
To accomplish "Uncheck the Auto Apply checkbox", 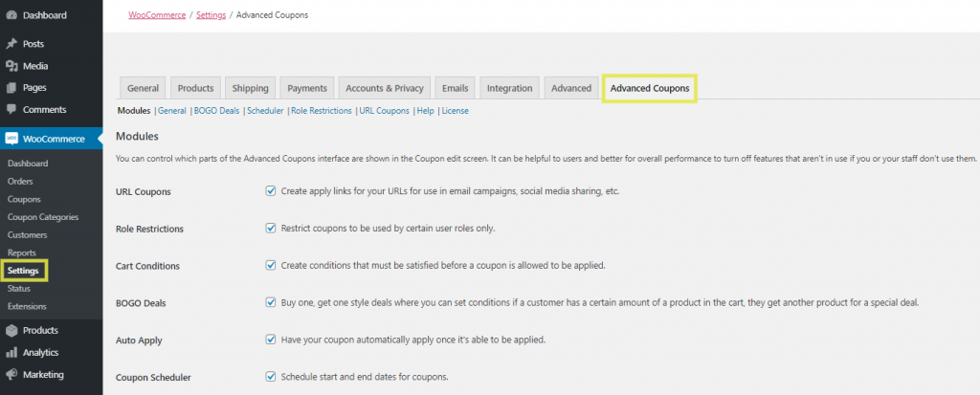I will coord(271,340).
